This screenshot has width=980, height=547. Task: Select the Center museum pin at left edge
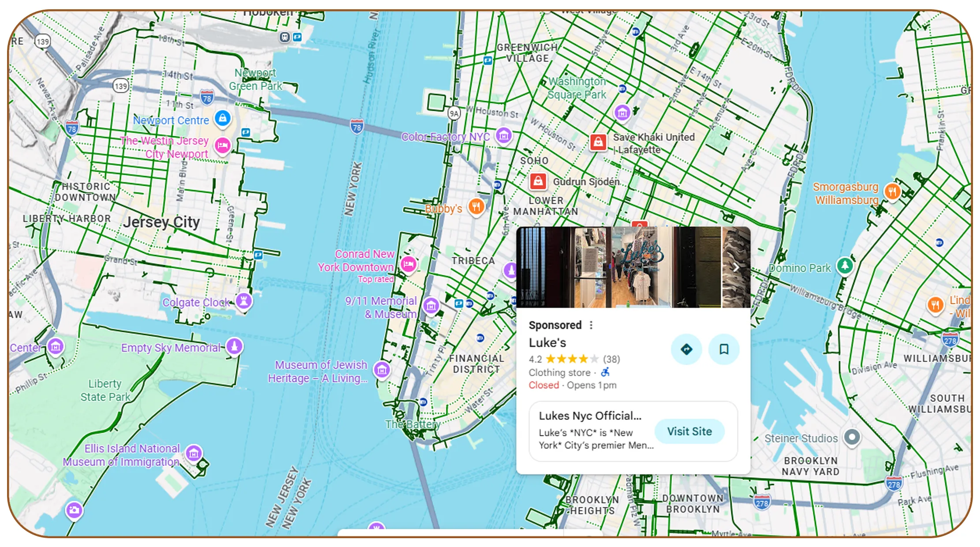(x=56, y=347)
